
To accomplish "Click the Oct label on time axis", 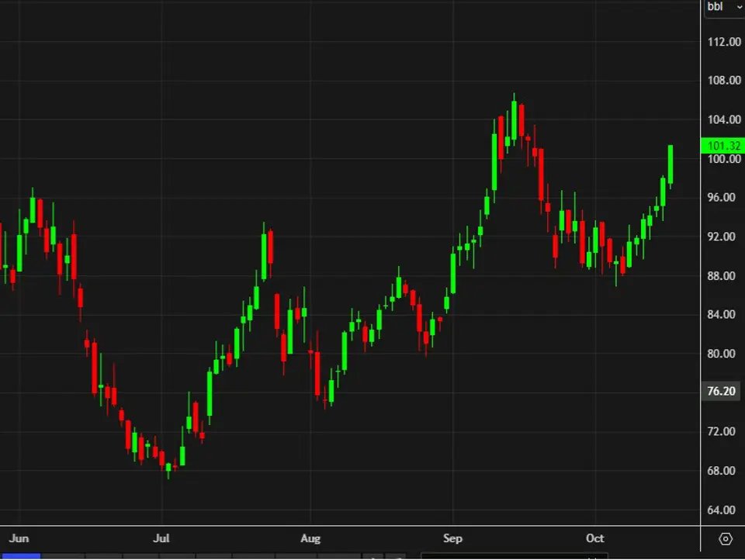I will tap(595, 538).
